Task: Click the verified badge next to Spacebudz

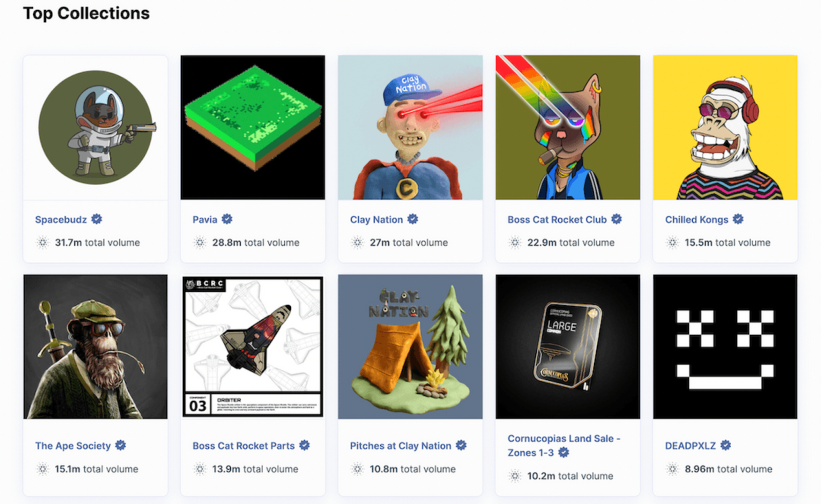Action: coord(96,219)
